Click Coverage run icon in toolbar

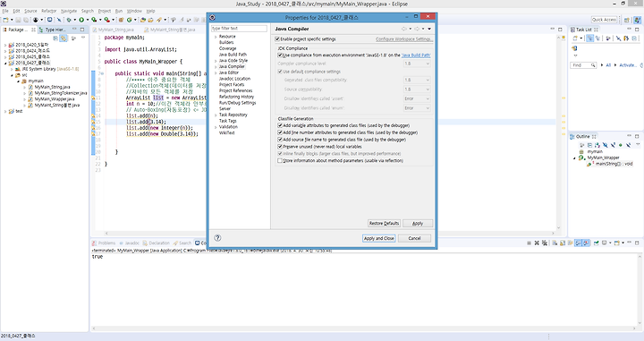pos(94,20)
